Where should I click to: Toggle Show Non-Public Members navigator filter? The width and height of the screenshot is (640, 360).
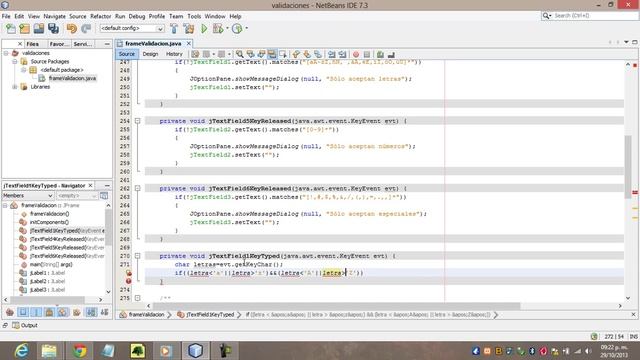pyautogui.click(x=49, y=313)
